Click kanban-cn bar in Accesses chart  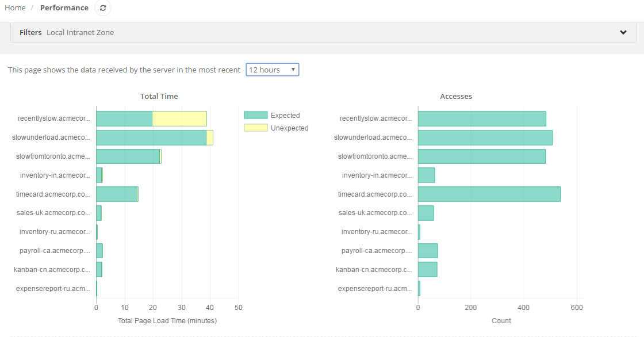pyautogui.click(x=427, y=269)
